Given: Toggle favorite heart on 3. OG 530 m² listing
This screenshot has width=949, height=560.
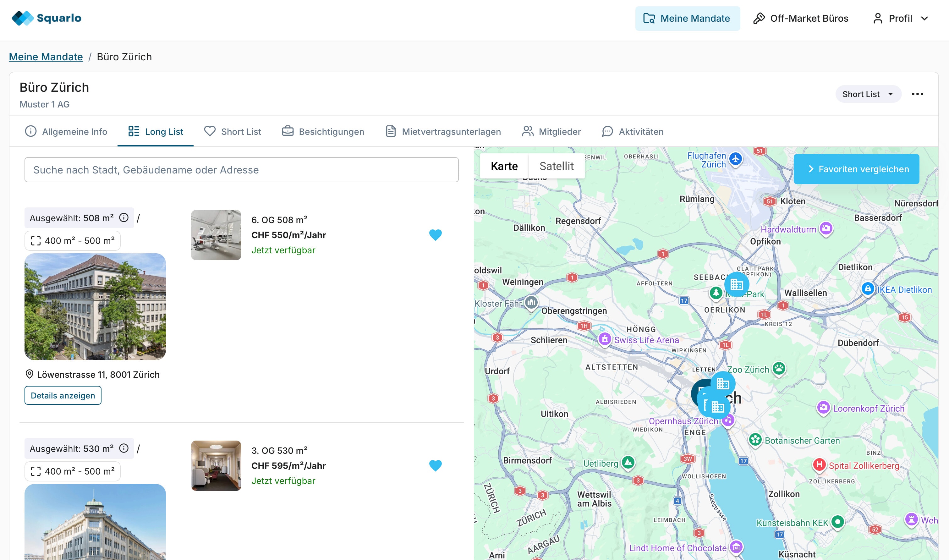Looking at the screenshot, I should tap(435, 465).
